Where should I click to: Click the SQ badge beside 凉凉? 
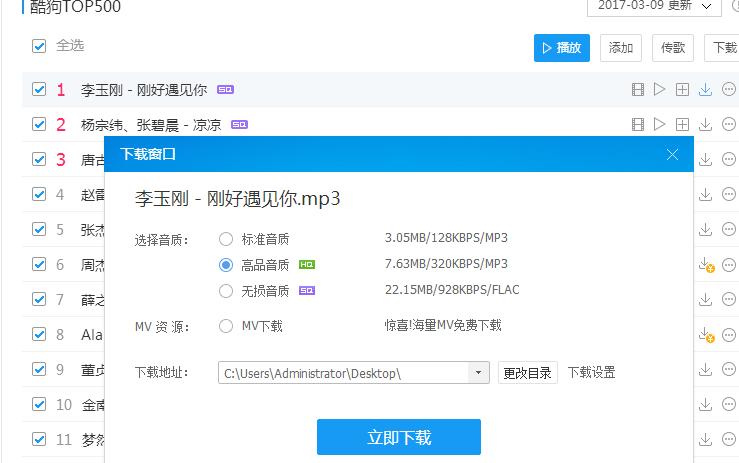(239, 124)
